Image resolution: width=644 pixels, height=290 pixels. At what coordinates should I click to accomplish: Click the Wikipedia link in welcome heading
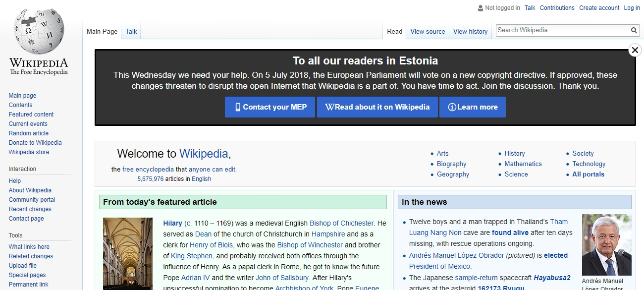click(x=204, y=154)
